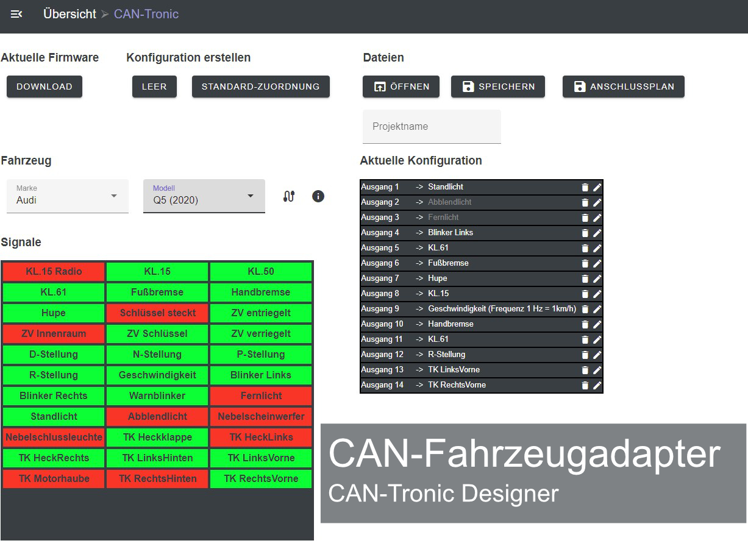
Task: Select the Nebelschlussleuchte signal tile
Action: click(54, 438)
